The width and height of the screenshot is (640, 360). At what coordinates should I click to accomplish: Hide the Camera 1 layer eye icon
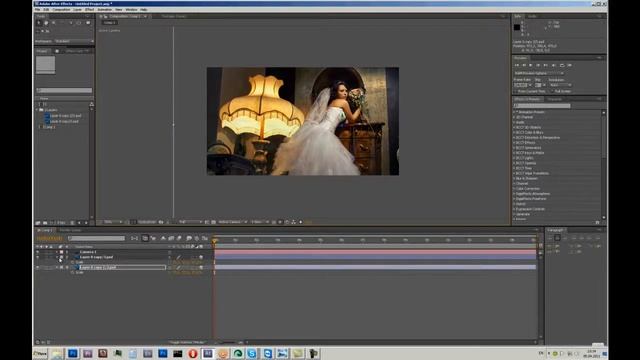pos(38,252)
